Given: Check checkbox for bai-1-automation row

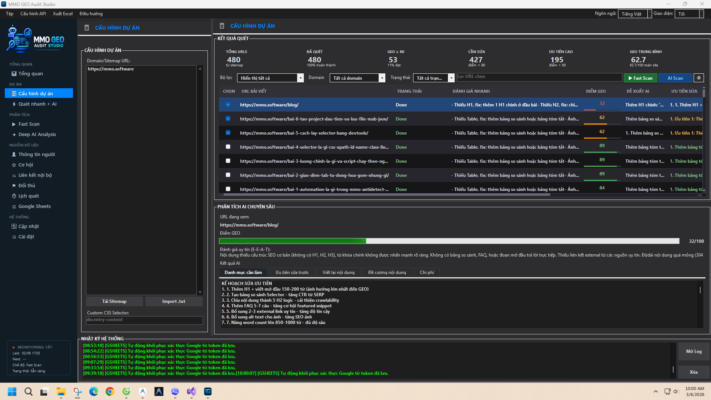Looking at the screenshot, I should pyautogui.click(x=228, y=189).
